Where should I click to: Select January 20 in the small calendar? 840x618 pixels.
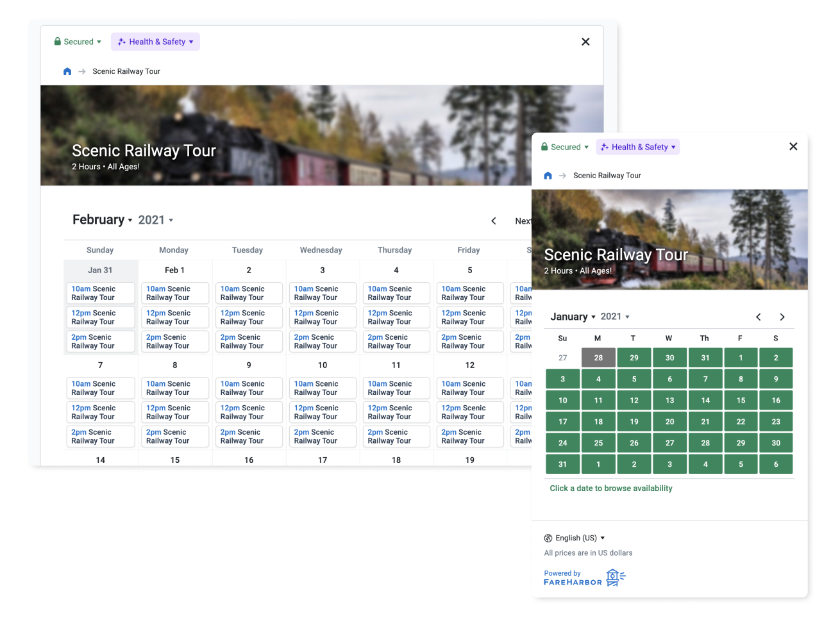click(x=669, y=422)
